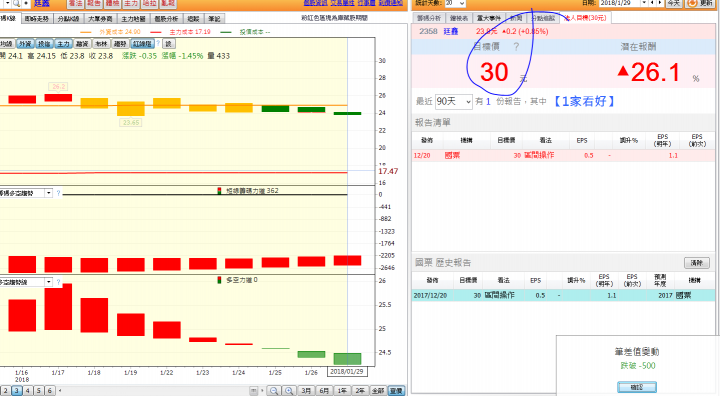Set chart range to 1年

pos(342,390)
